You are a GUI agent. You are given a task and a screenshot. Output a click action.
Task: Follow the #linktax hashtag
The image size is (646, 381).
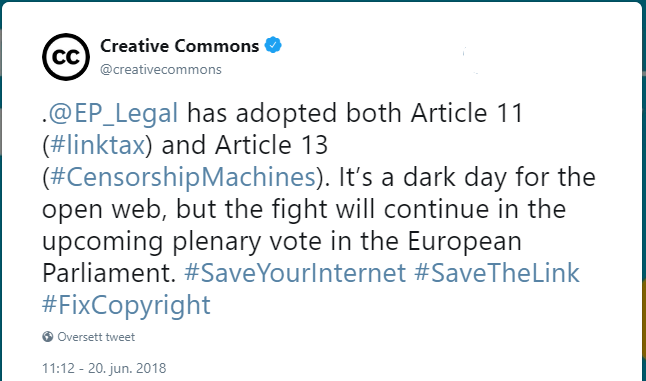97,145
